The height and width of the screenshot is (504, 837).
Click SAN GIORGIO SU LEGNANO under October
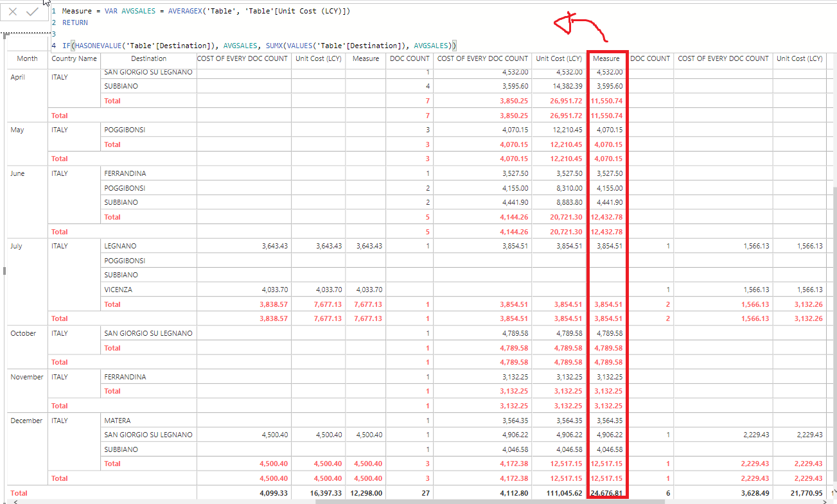click(x=148, y=333)
